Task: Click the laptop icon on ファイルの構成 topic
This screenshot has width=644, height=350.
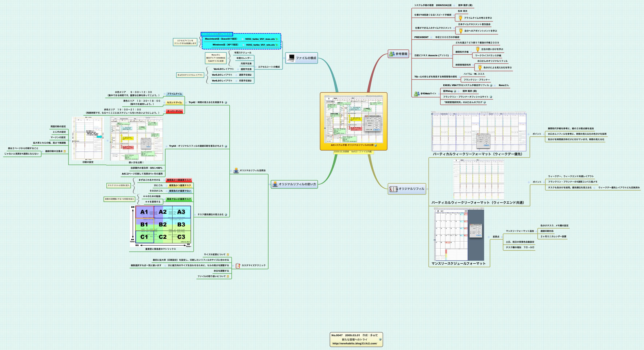Action: 291,58
